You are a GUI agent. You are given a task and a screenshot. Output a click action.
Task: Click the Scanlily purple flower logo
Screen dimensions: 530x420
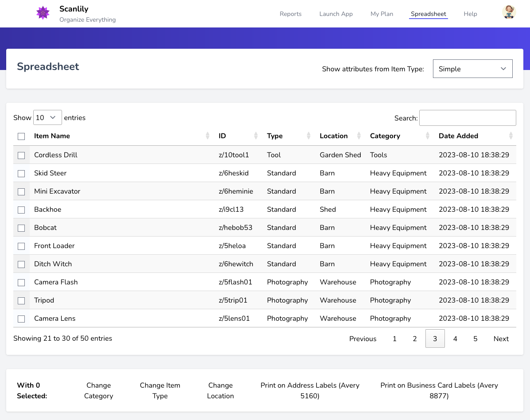coord(43,13)
